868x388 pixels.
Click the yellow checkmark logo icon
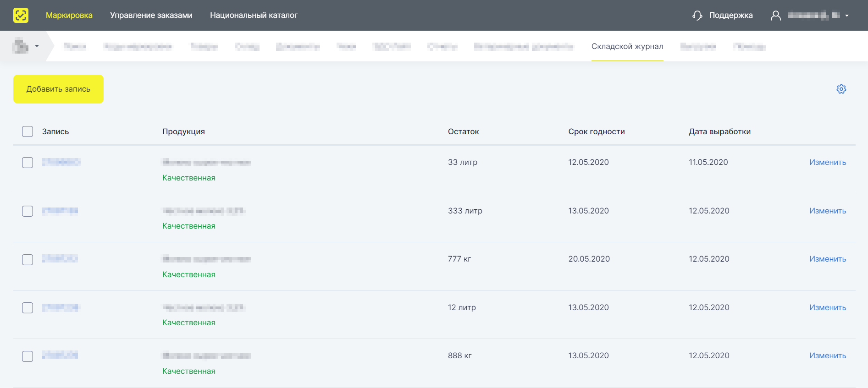pyautogui.click(x=21, y=15)
